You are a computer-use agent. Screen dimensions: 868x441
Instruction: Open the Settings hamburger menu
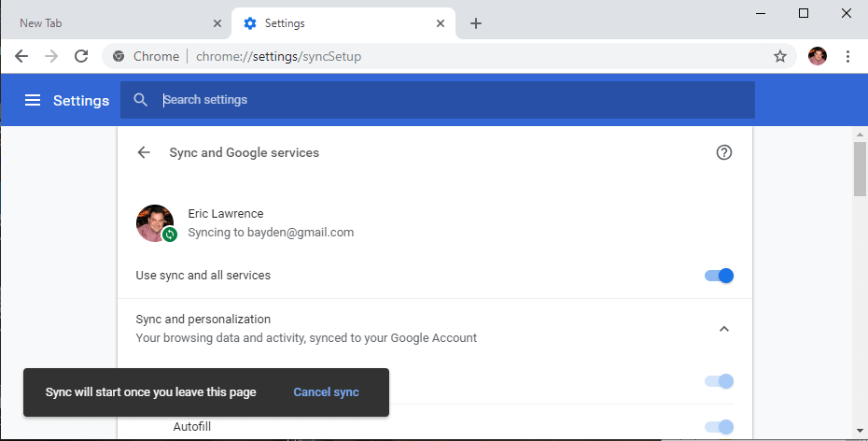pos(33,100)
